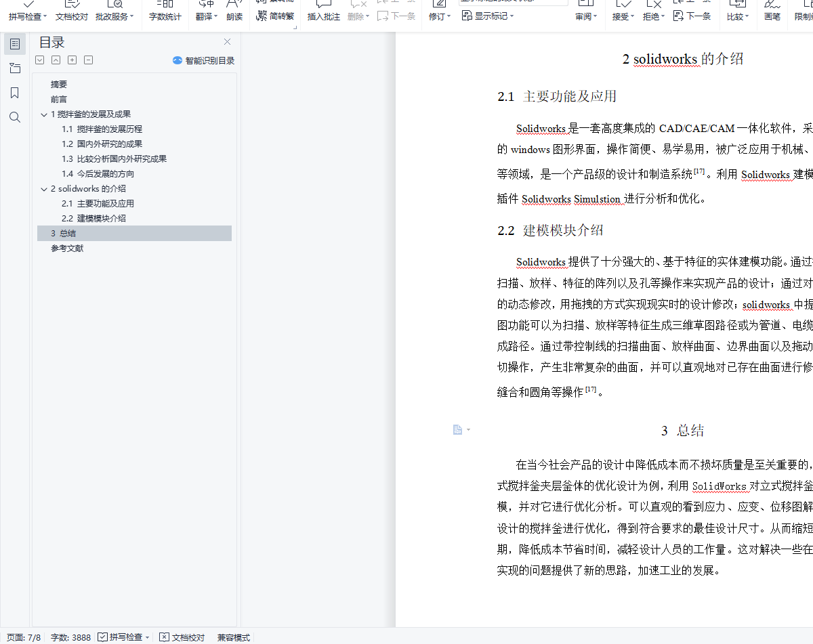
Task: Go to '2.1 主要功能及应用' outline entry
Action: pyautogui.click(x=98, y=204)
